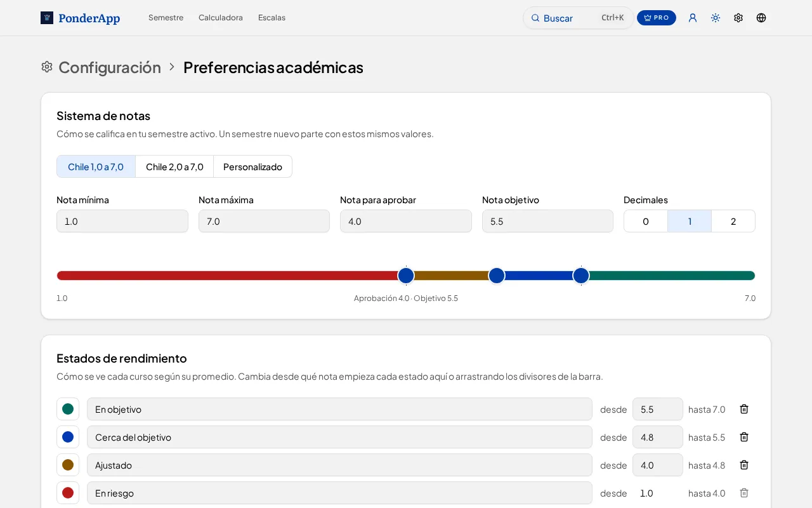
Task: Select the "Chile 2,0 a 7,0" grading preset
Action: point(174,166)
